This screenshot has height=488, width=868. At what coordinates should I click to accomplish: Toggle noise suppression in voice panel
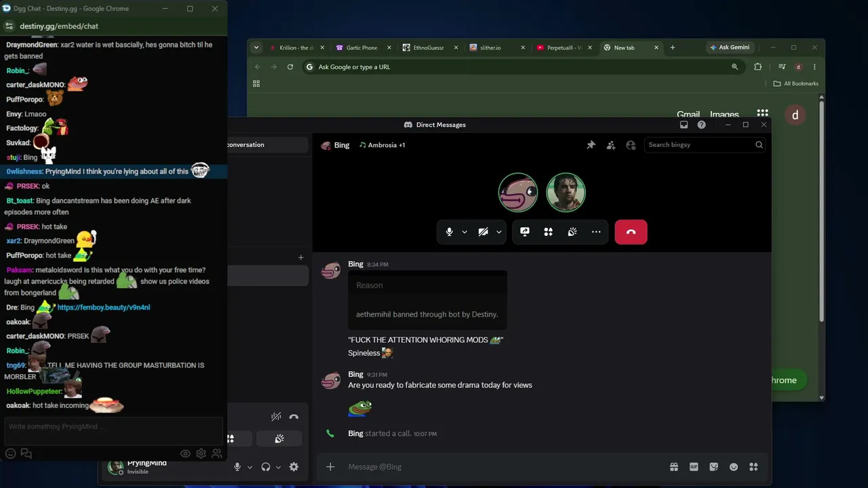276,417
